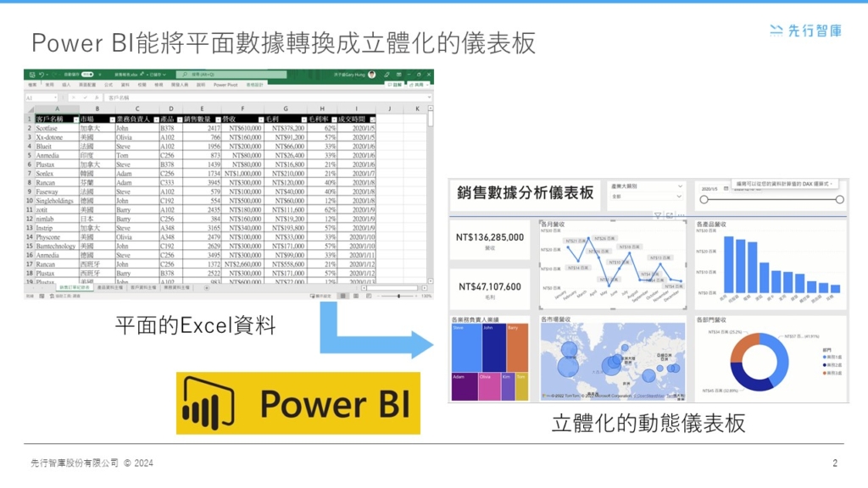
Task: Click the Gary Hung account avatar
Action: [371, 75]
